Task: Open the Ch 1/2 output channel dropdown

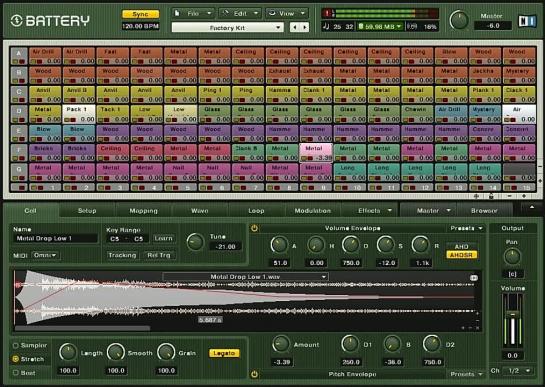Action: click(518, 371)
